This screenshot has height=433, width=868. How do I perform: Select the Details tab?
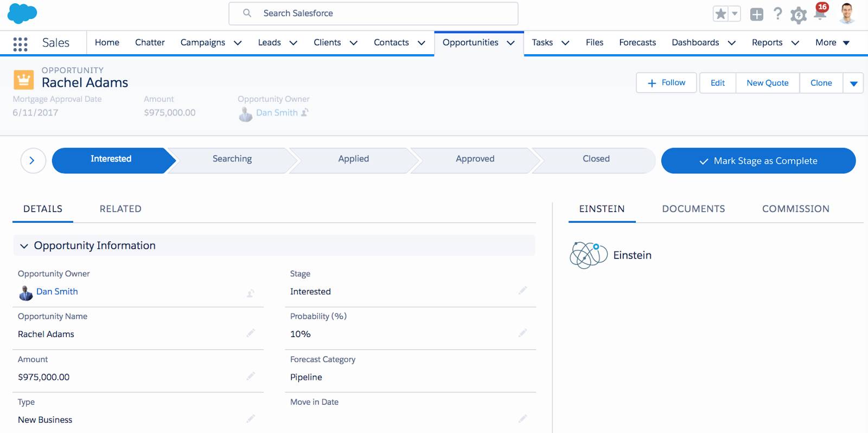[43, 209]
